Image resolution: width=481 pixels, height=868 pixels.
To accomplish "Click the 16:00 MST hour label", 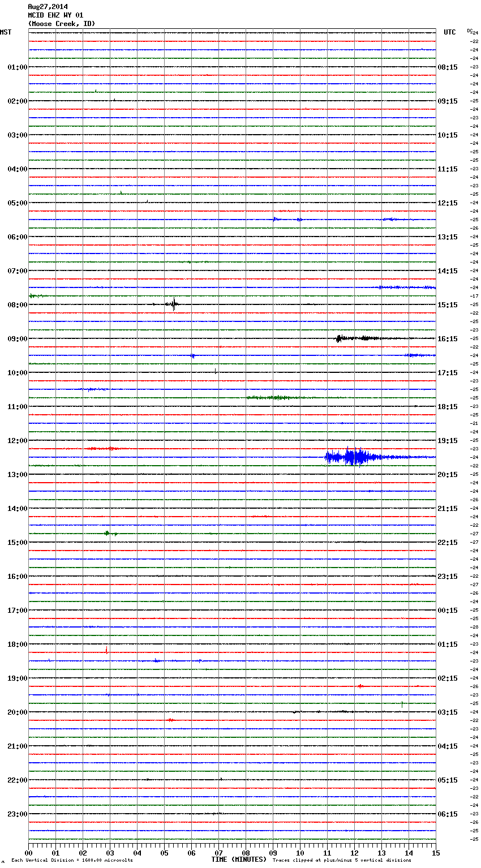I will click(17, 577).
